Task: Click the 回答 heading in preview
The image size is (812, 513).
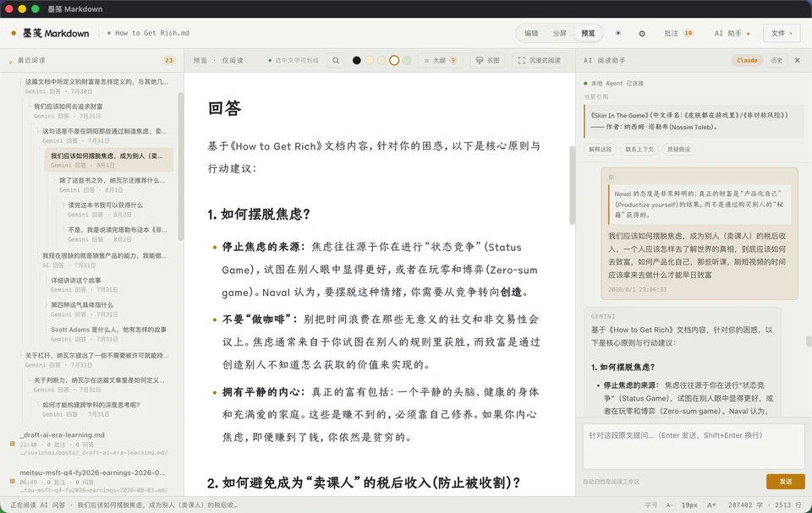Action: (224, 108)
